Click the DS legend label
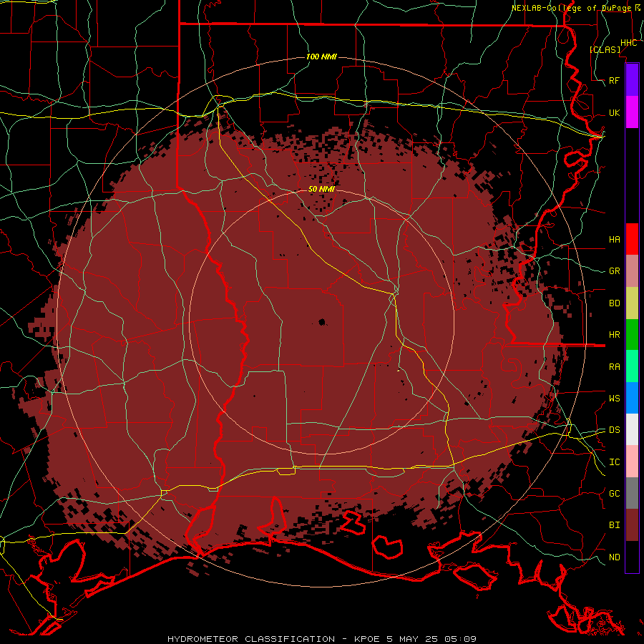 pyautogui.click(x=615, y=430)
